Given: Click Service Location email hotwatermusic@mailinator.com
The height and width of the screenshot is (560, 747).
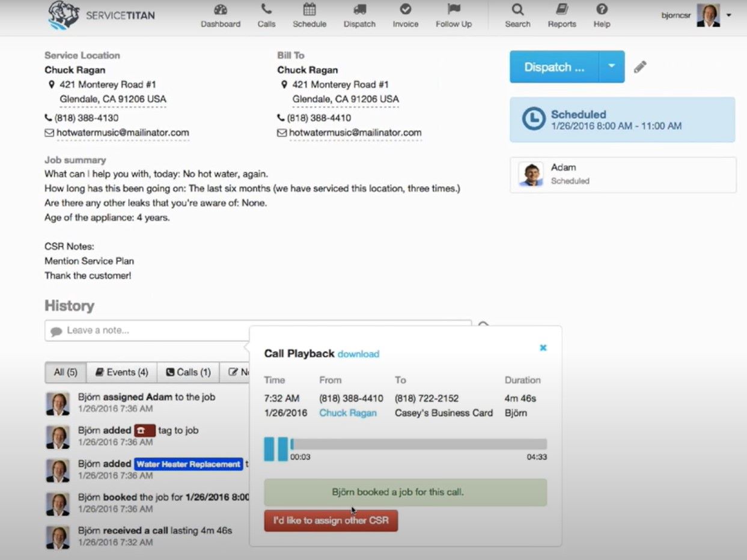Looking at the screenshot, I should point(123,133).
